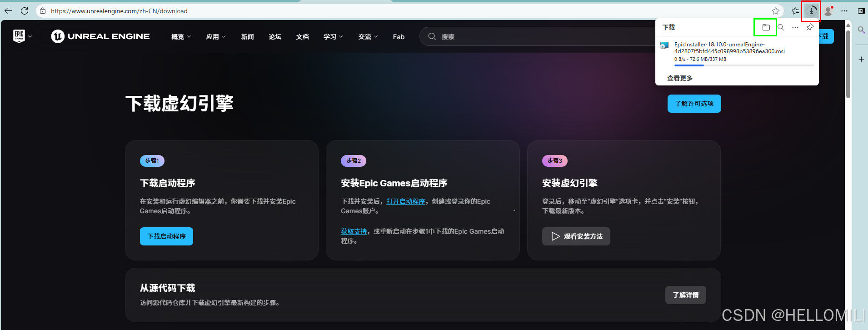Click the address bar lock icon
The height and width of the screenshot is (330, 868).
tap(43, 11)
